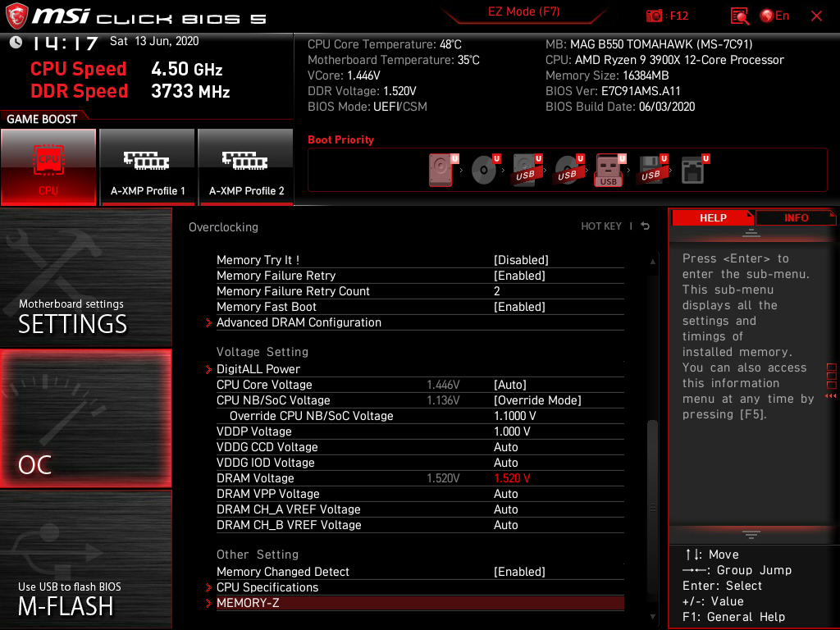Screen dimensions: 840x630
Task: Open DigitALL Power sub-menu
Action: pyautogui.click(x=420, y=369)
